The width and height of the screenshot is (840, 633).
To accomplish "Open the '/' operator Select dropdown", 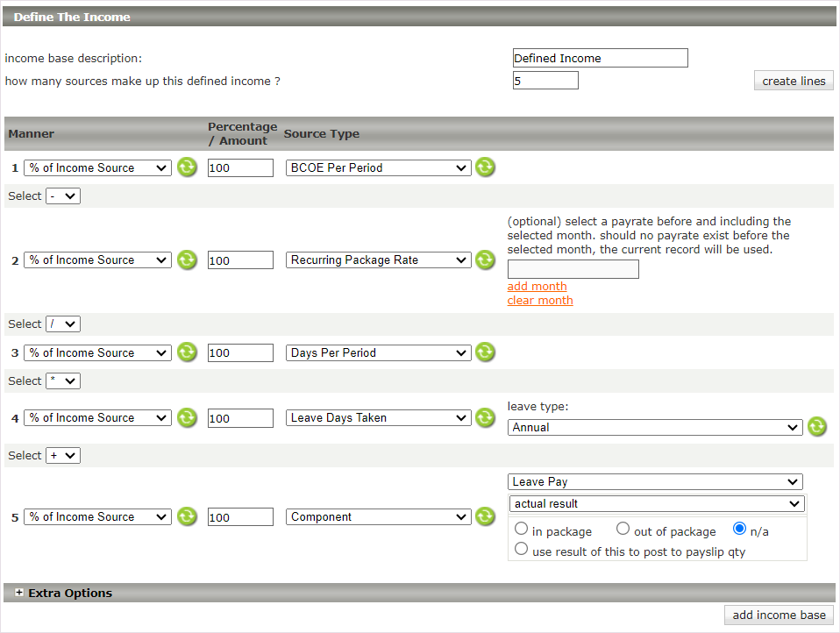I will (63, 324).
